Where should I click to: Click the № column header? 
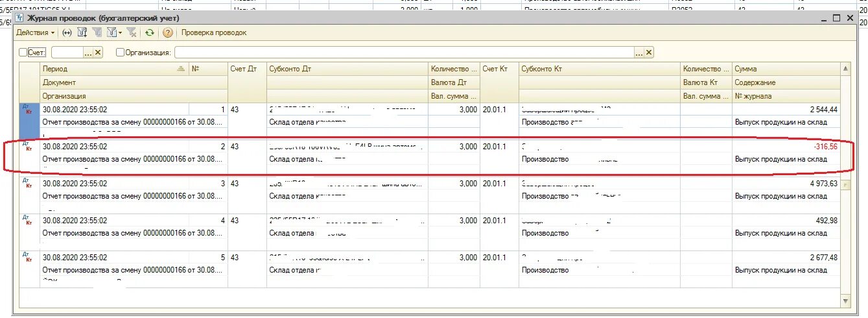(208, 69)
